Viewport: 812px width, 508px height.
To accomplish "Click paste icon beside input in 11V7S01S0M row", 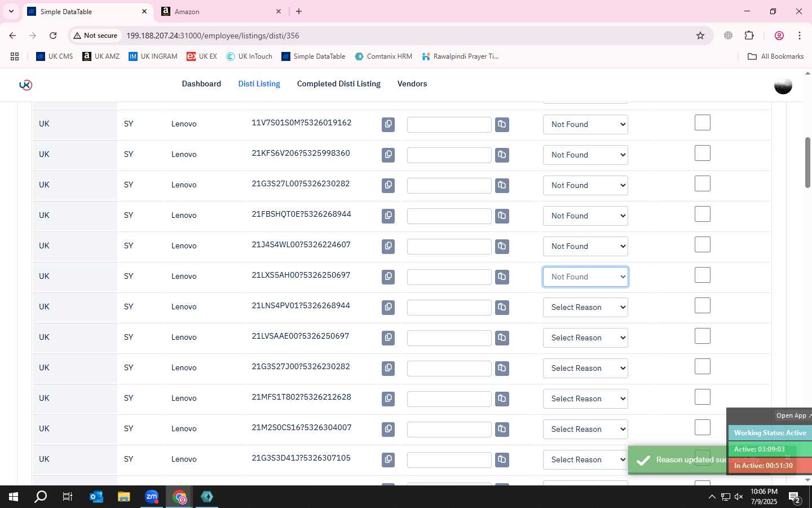I will point(502,124).
